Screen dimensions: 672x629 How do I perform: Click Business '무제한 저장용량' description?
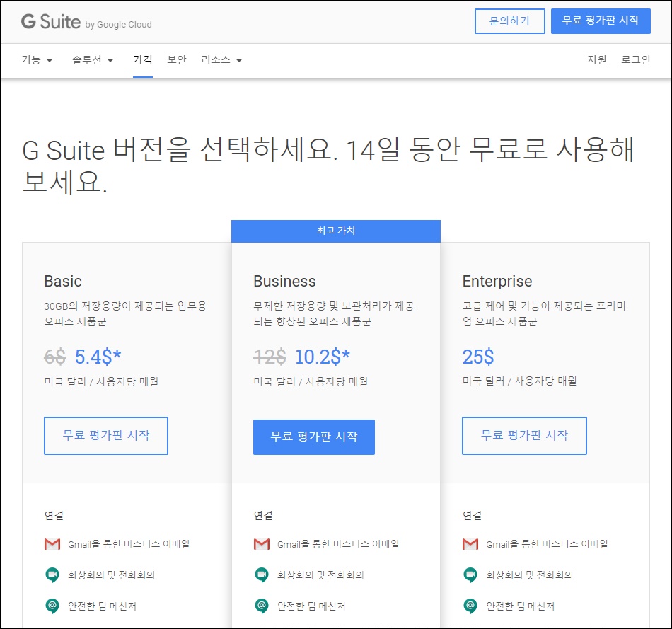click(334, 314)
